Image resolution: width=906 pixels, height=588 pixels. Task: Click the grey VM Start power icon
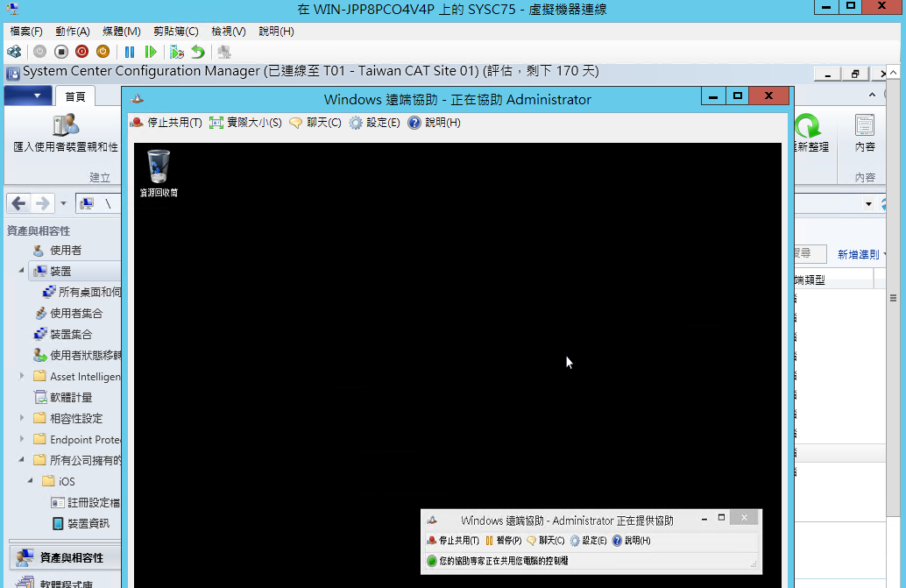pos(39,52)
